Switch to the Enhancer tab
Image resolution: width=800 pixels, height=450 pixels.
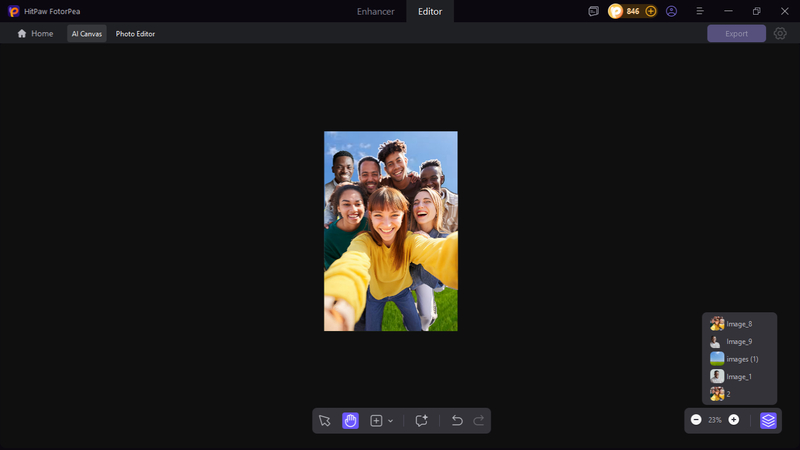376,11
